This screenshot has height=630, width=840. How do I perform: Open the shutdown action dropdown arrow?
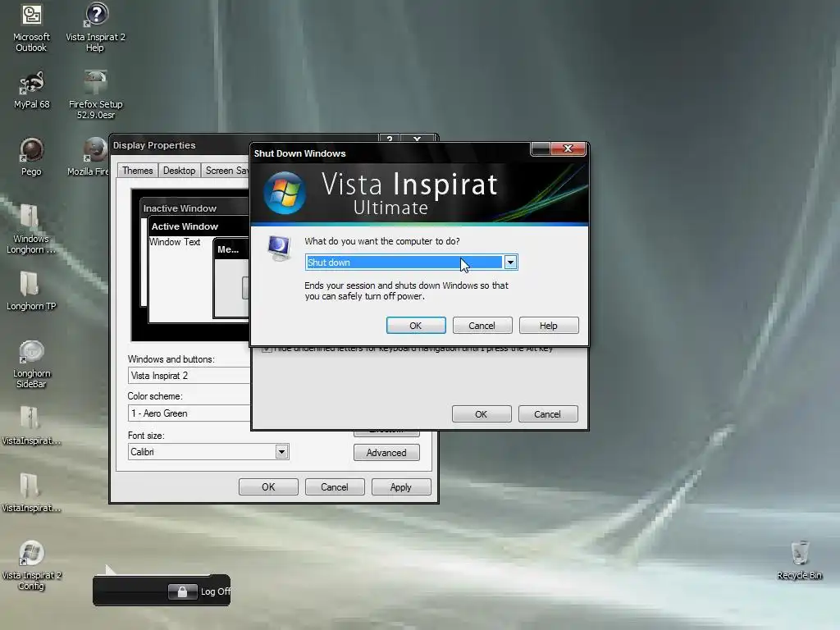pyautogui.click(x=510, y=262)
